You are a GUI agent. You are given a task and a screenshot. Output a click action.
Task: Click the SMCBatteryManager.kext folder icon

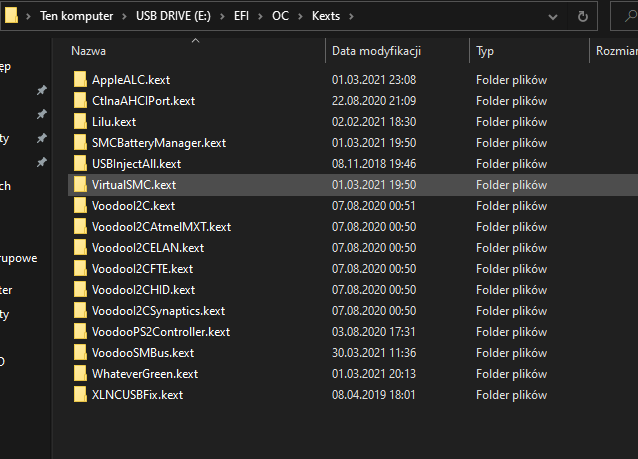[80, 142]
